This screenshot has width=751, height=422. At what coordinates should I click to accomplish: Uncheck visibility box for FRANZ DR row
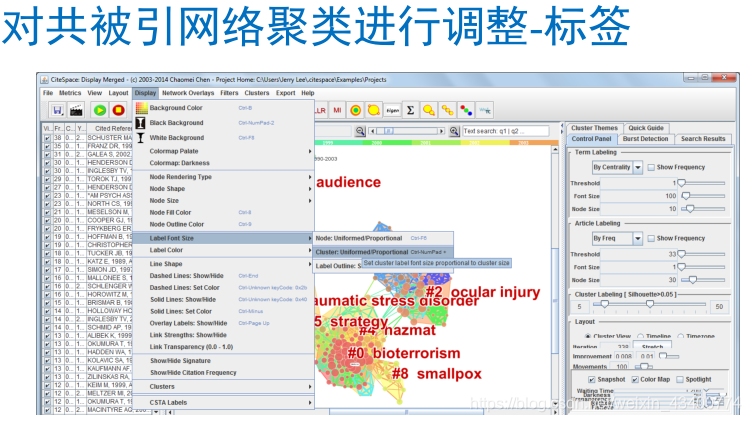47,146
